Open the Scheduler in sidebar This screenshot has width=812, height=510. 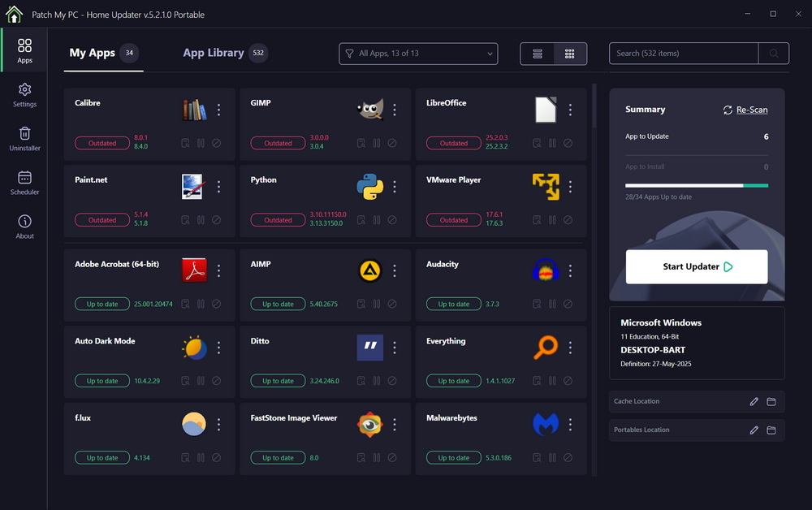pos(24,183)
